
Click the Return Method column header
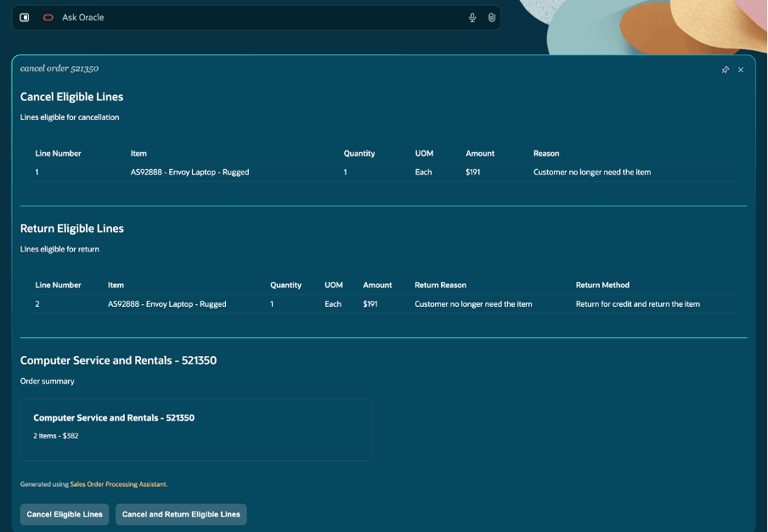click(602, 285)
